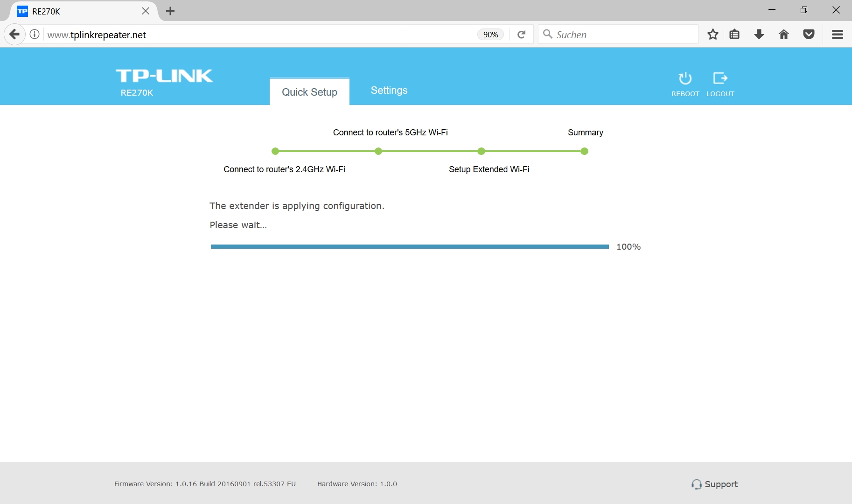Screen dimensions: 852x504
Task: Click the Reboot power icon
Action: point(685,78)
